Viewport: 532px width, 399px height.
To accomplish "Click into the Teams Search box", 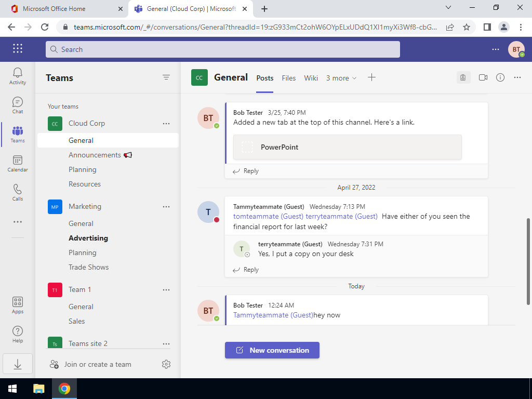I will 223,49.
